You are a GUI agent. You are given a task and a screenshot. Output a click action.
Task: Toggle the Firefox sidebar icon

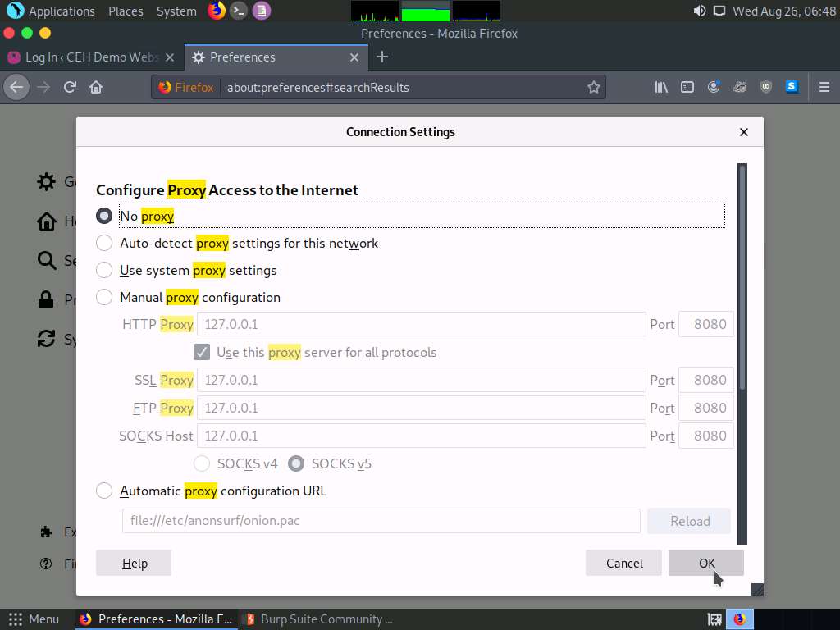tap(687, 87)
